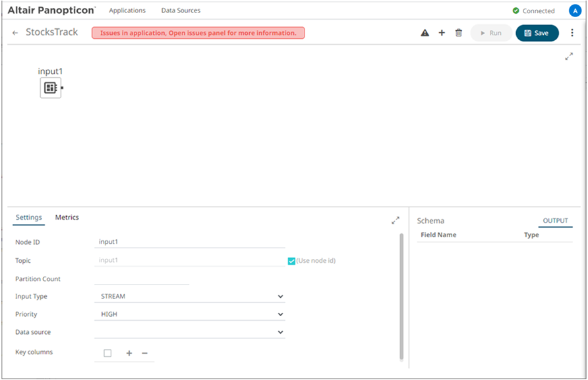This screenshot has width=588, height=380.
Task: Click the plus icon next to Key columns
Action: (129, 353)
